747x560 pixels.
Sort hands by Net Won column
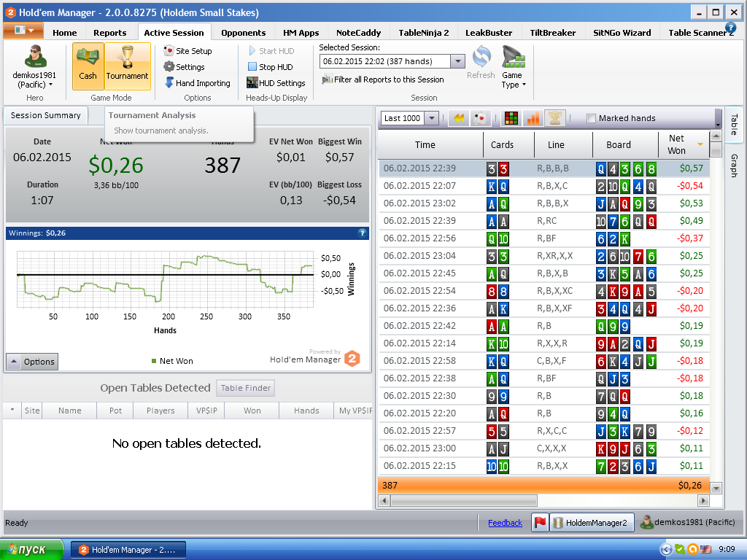[683, 144]
